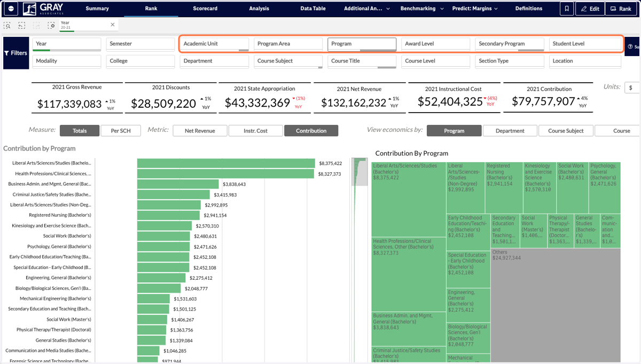
Task: Open the help support button at right edge
Action: pyautogui.click(x=633, y=47)
